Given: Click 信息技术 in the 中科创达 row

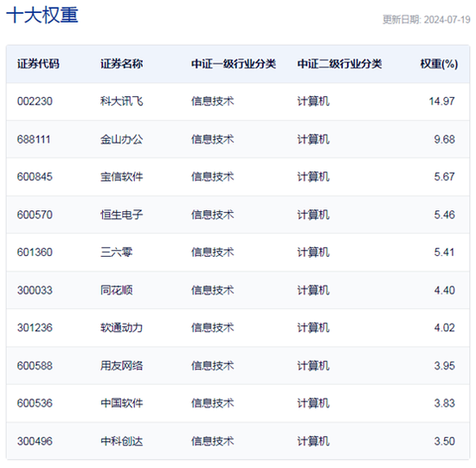Looking at the screenshot, I should [213, 441].
